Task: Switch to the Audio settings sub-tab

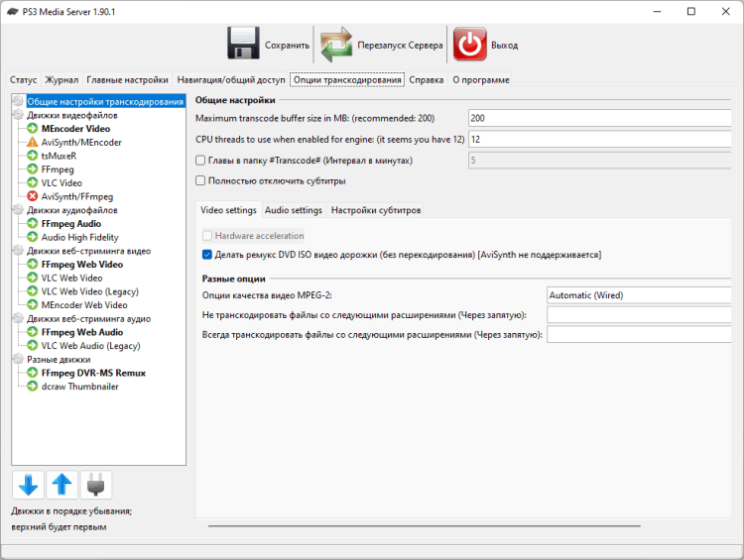Action: [294, 210]
